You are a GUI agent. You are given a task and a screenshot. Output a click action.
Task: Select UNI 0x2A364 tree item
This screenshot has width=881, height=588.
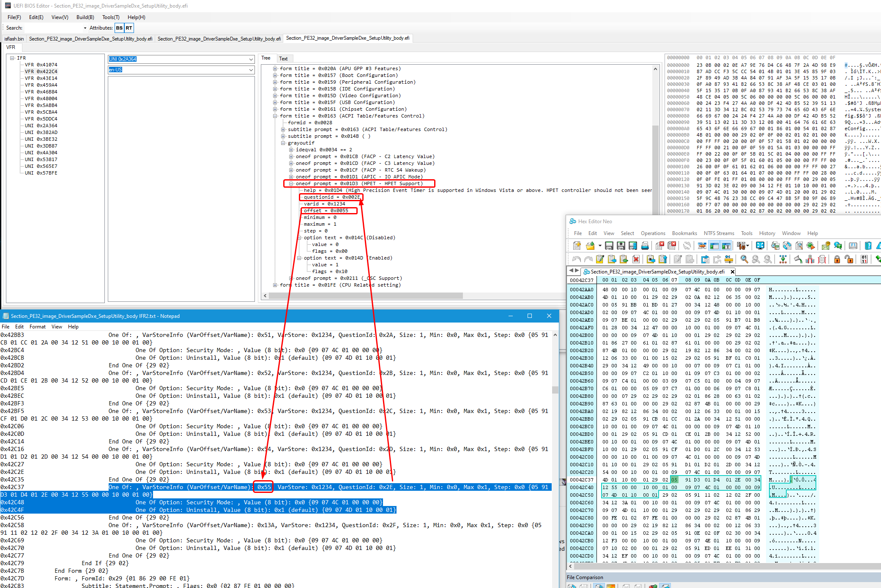pos(41,126)
